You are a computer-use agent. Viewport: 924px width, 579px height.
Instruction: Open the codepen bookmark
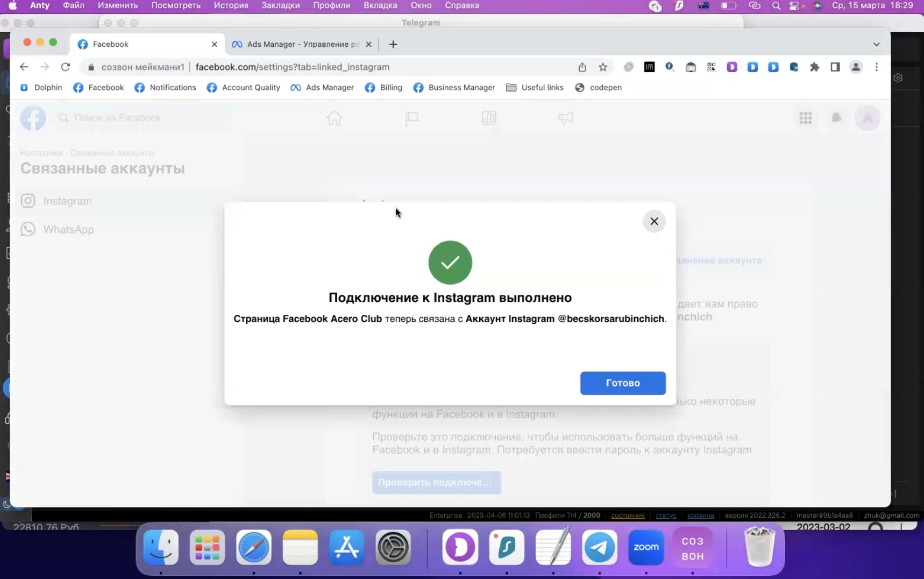click(598, 87)
